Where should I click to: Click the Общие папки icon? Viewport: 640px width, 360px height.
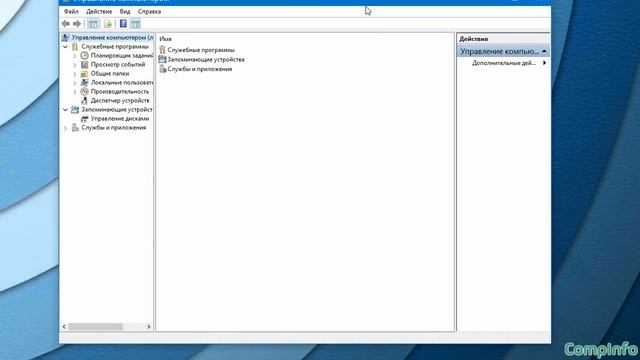(84, 73)
